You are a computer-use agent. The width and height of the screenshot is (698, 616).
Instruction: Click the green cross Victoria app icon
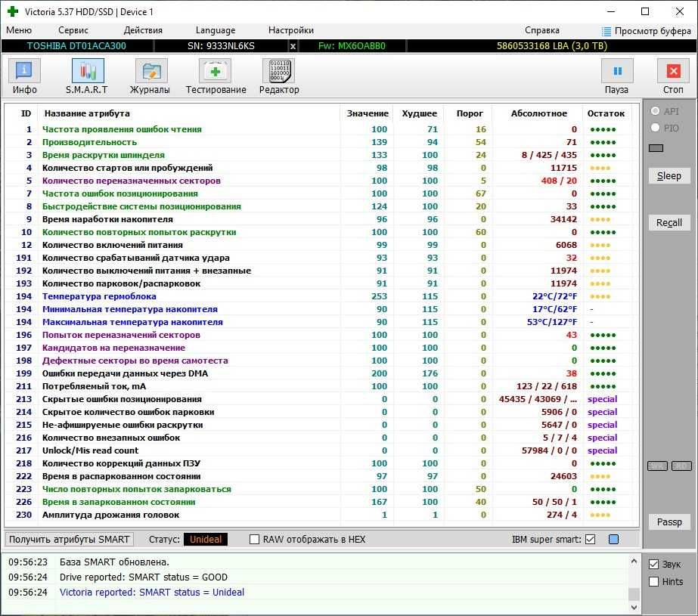point(13,11)
